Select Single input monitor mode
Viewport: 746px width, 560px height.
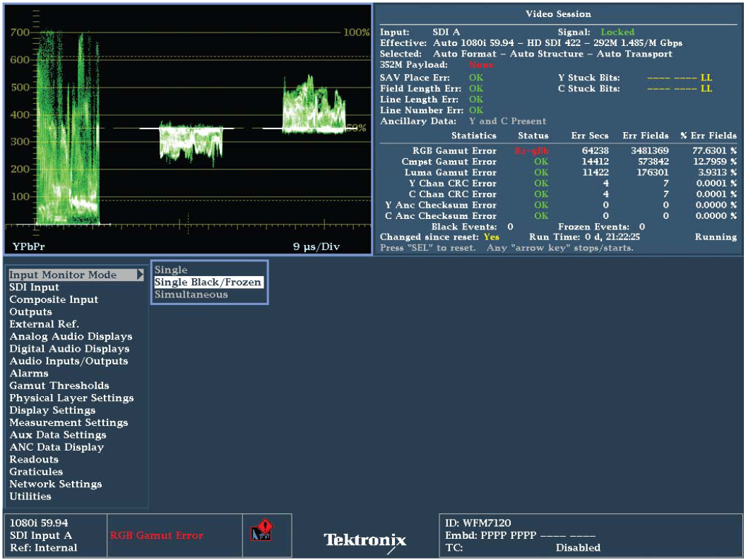(x=171, y=270)
